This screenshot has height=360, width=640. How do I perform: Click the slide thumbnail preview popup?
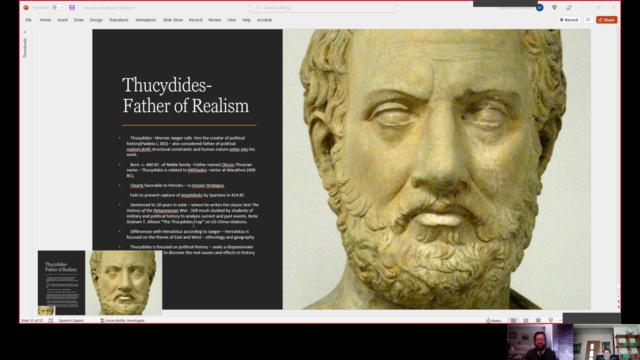coord(100,282)
